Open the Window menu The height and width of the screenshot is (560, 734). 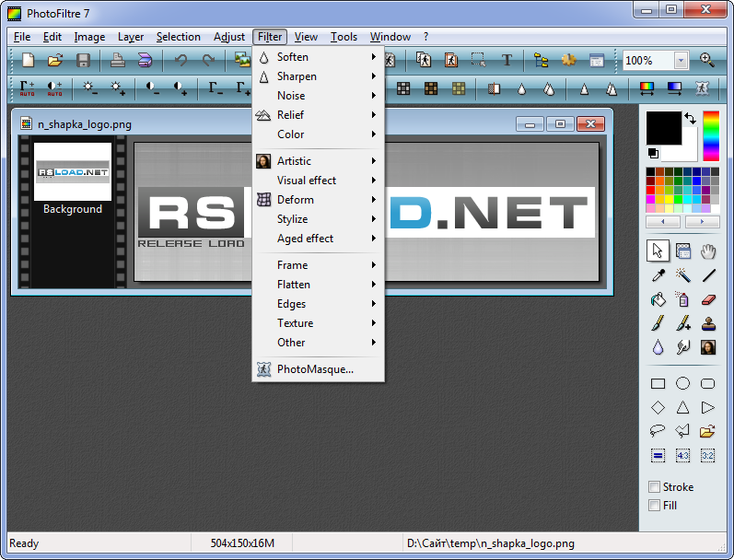[x=390, y=37]
